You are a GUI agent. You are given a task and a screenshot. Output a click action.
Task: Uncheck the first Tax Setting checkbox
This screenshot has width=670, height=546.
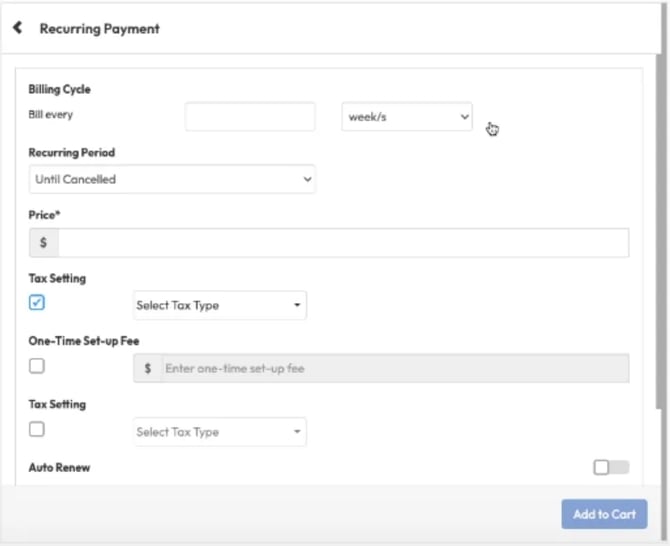point(37,303)
